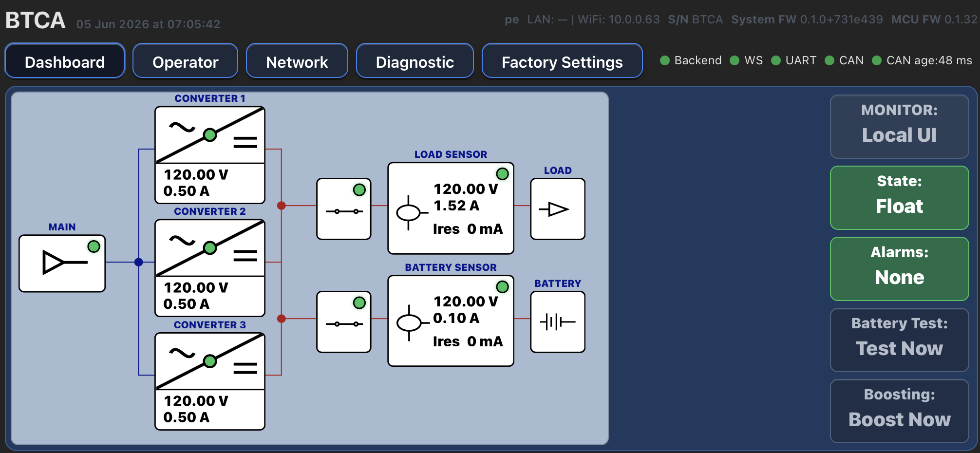Click the date 05 Jun 2026 timestamp
980x453 pixels.
click(x=148, y=24)
